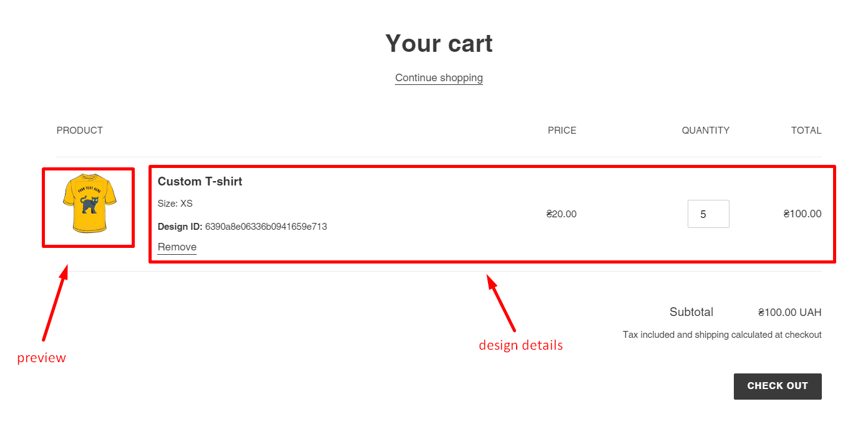The image size is (868, 429).
Task: Click the tax and shipping note
Action: 722,335
